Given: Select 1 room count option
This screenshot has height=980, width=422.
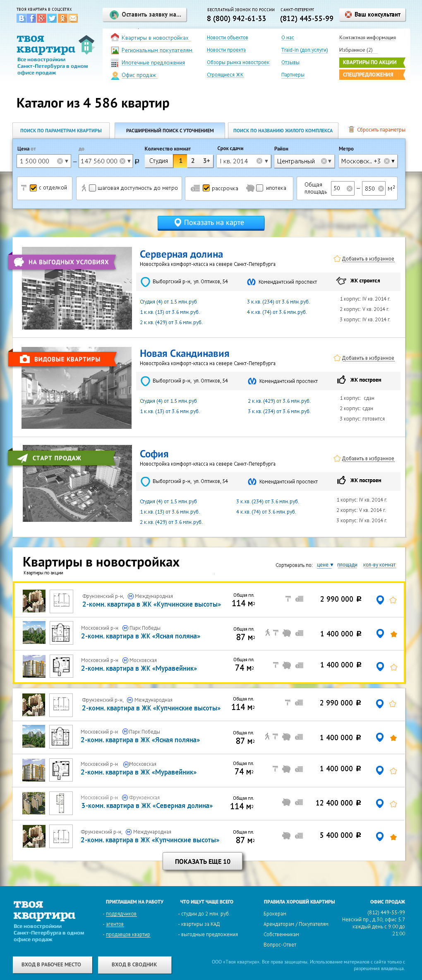Looking at the screenshot, I should point(180,161).
